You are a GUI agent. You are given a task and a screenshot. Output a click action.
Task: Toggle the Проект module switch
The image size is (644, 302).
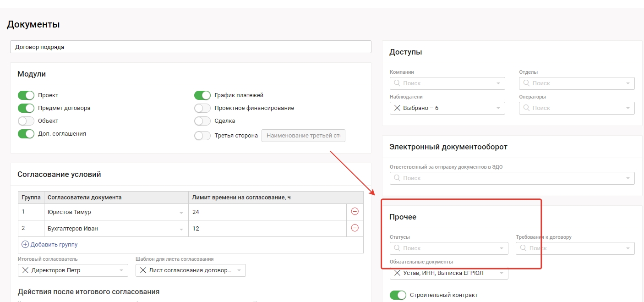26,95
